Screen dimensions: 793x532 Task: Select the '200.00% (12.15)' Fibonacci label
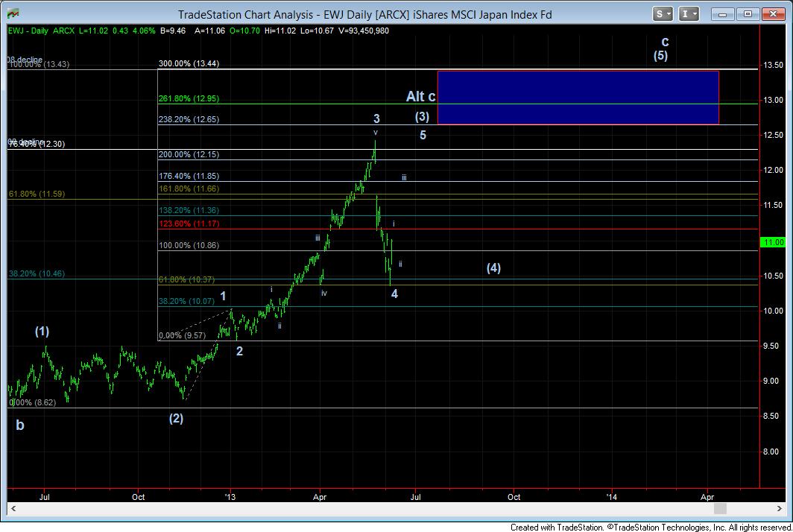[x=189, y=154]
